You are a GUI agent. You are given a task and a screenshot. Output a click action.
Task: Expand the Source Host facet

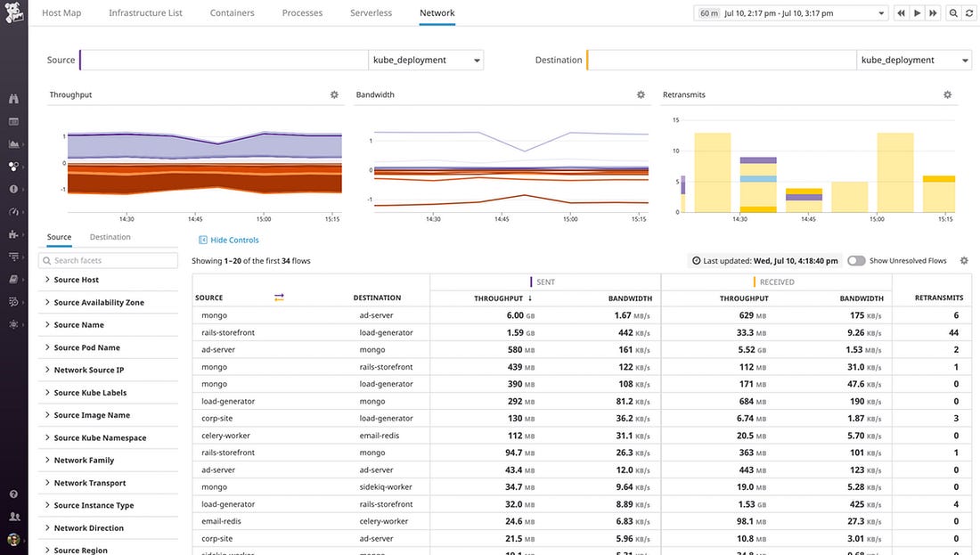[108, 280]
